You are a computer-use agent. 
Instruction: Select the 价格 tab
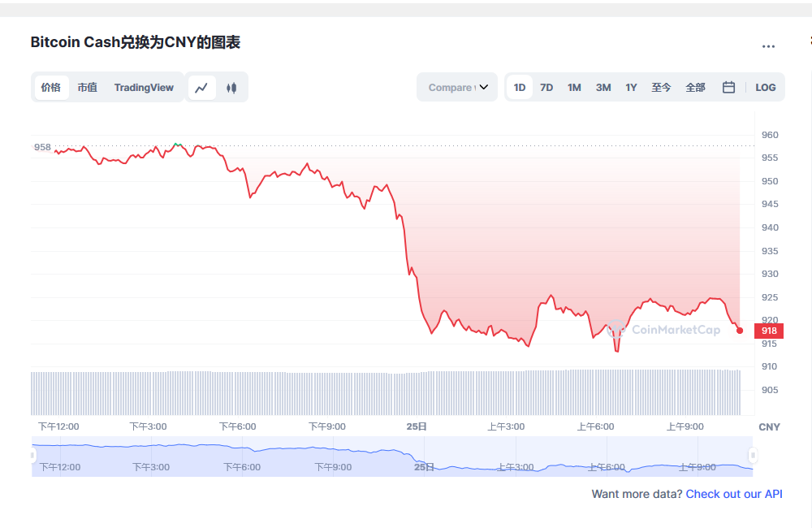50,87
